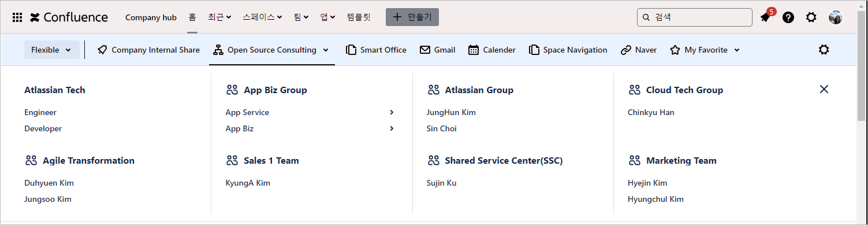Click the Cloud Tech Group heading text
The image size is (868, 225).
point(685,90)
